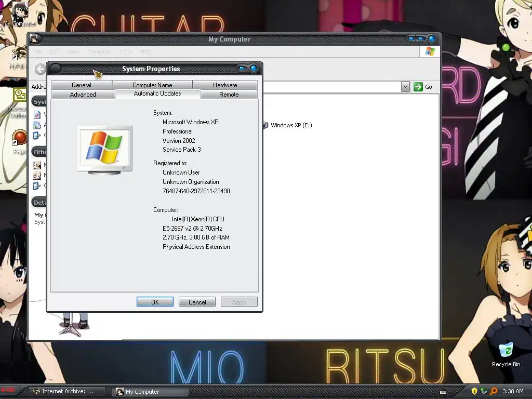Click the first Other Places character icon
This screenshot has width=532, height=399.
[x=37, y=165]
